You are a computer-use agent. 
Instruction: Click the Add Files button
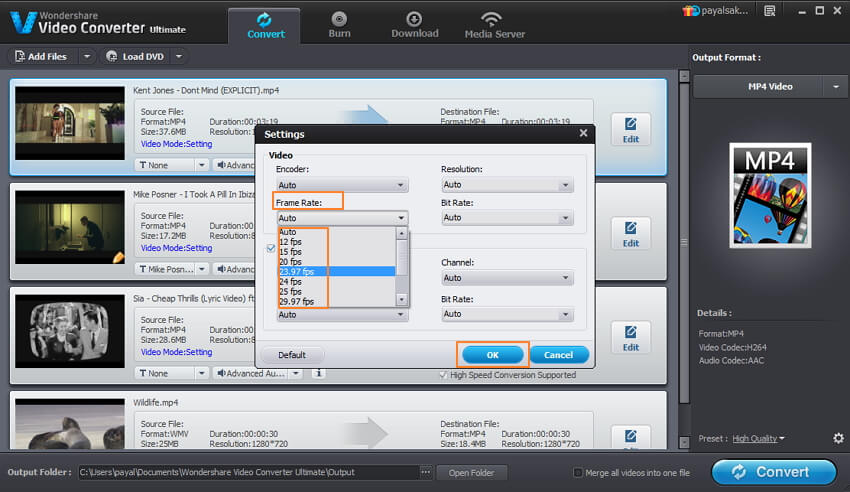tap(42, 56)
